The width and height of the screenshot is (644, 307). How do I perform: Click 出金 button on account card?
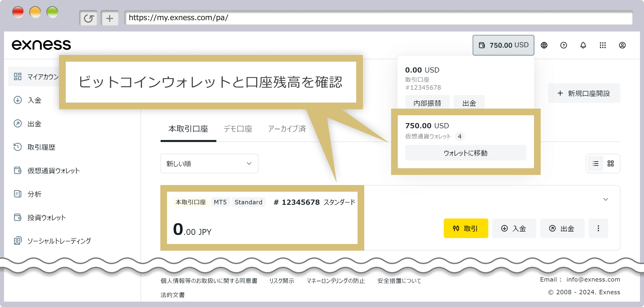pos(562,228)
